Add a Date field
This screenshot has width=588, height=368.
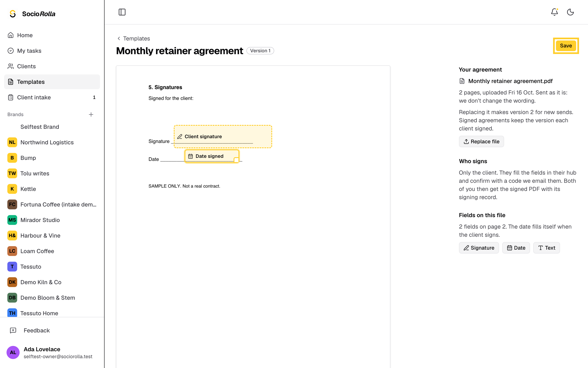(516, 248)
